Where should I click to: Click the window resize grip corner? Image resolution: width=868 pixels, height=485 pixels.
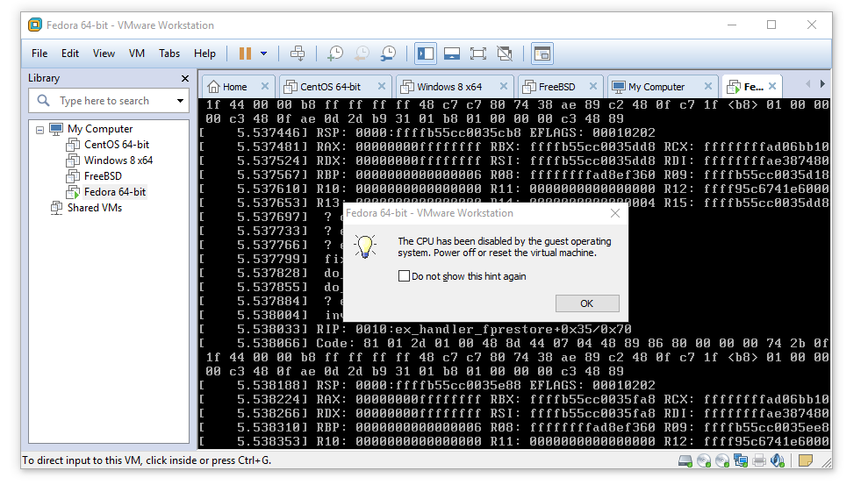[x=827, y=463]
